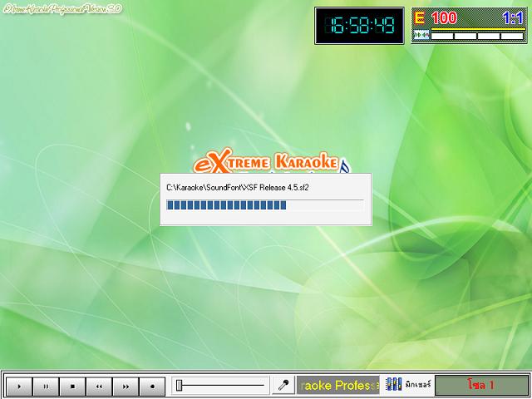
Task: Open the microphone settings icon
Action: click(x=283, y=385)
